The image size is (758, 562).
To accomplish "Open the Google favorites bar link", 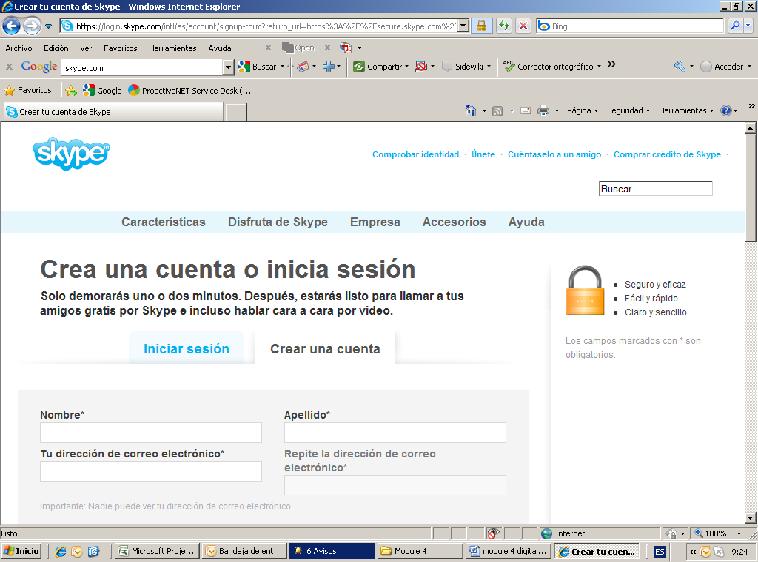I will coord(102,90).
